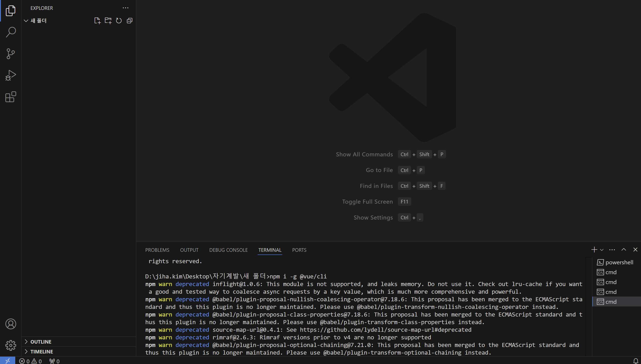Switch to the PROBLEMS tab

coord(157,250)
